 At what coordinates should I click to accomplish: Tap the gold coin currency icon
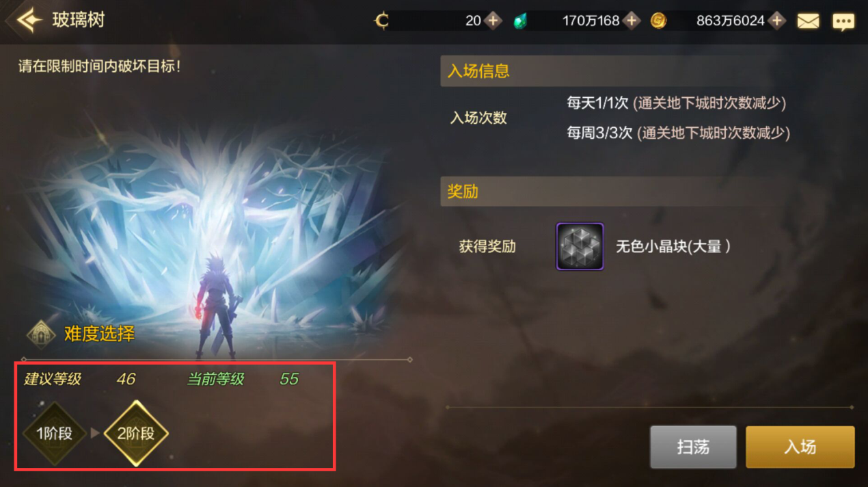pos(658,21)
